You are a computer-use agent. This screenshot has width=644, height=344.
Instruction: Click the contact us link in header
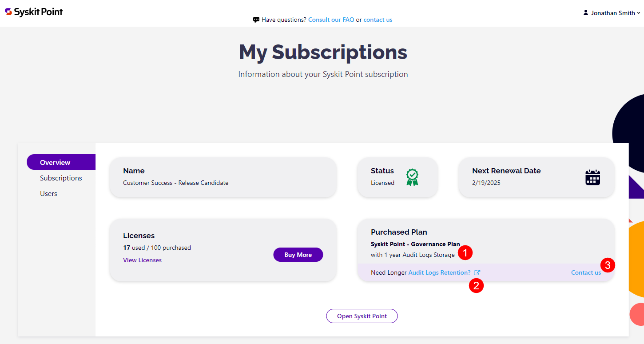378,20
